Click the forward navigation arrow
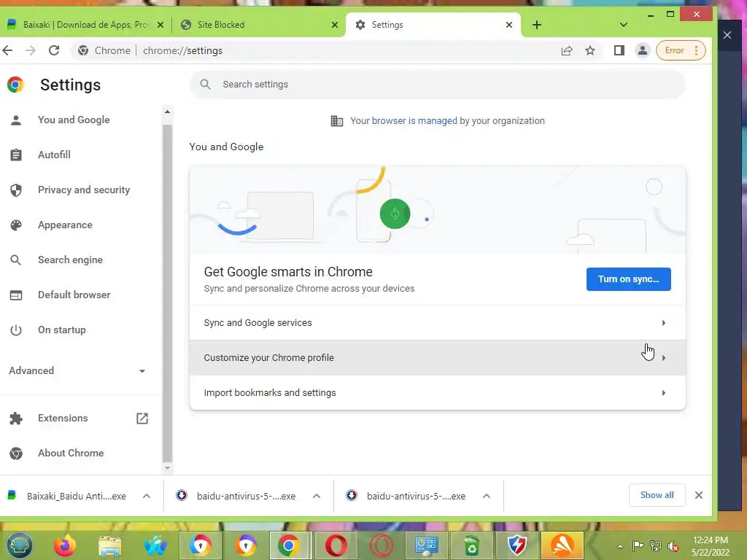Image resolution: width=747 pixels, height=560 pixels. [x=31, y=50]
